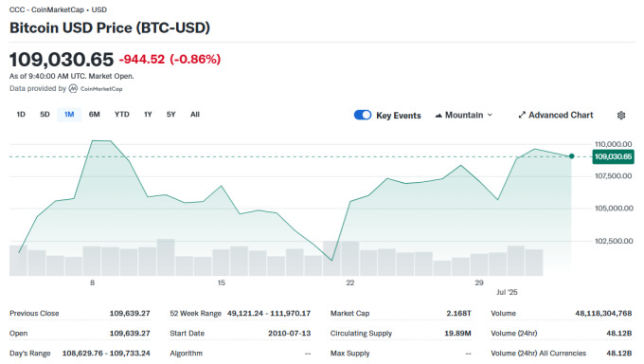The image size is (644, 364).
Task: Select the 1D time range
Action: [x=21, y=115]
